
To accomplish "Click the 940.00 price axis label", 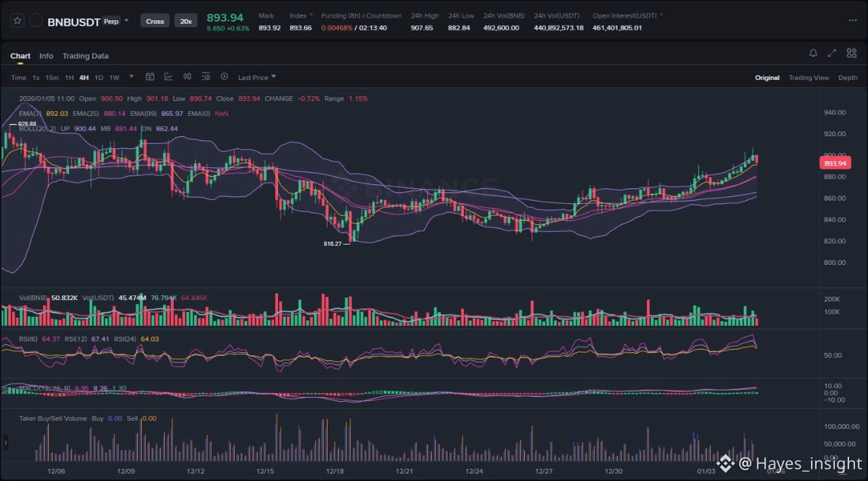I will point(835,113).
